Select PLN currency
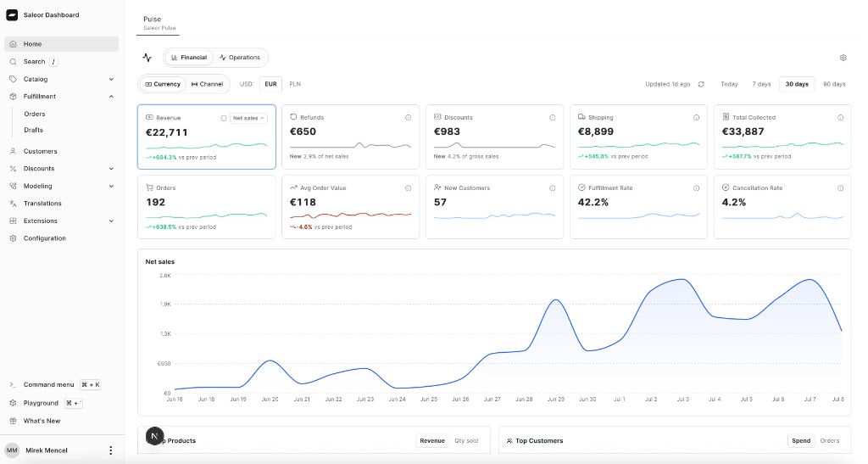Image resolution: width=868 pixels, height=464 pixels. click(295, 84)
